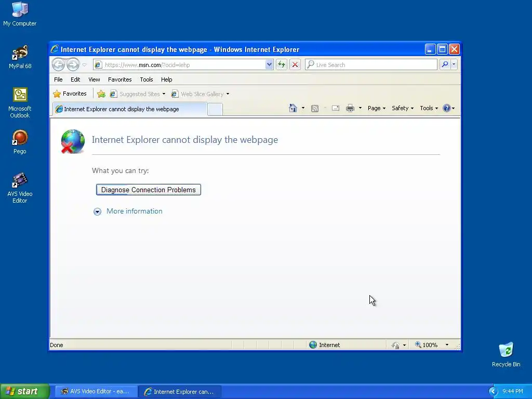
Task: Click the red Stop loading icon
Action: [x=295, y=64]
